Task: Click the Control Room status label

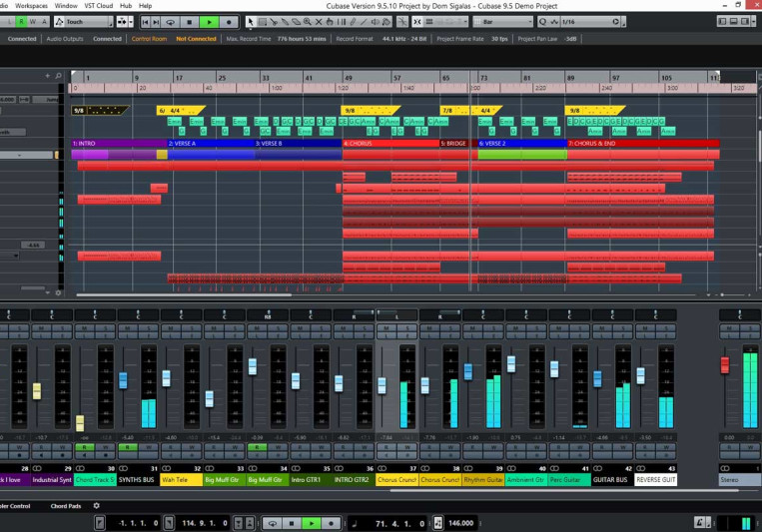Action: coord(149,39)
